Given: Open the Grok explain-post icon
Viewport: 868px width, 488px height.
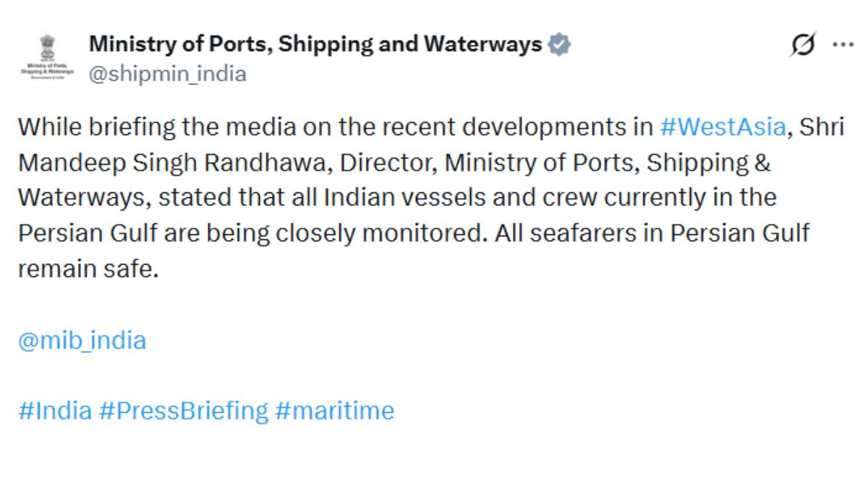Looking at the screenshot, I should point(801,46).
